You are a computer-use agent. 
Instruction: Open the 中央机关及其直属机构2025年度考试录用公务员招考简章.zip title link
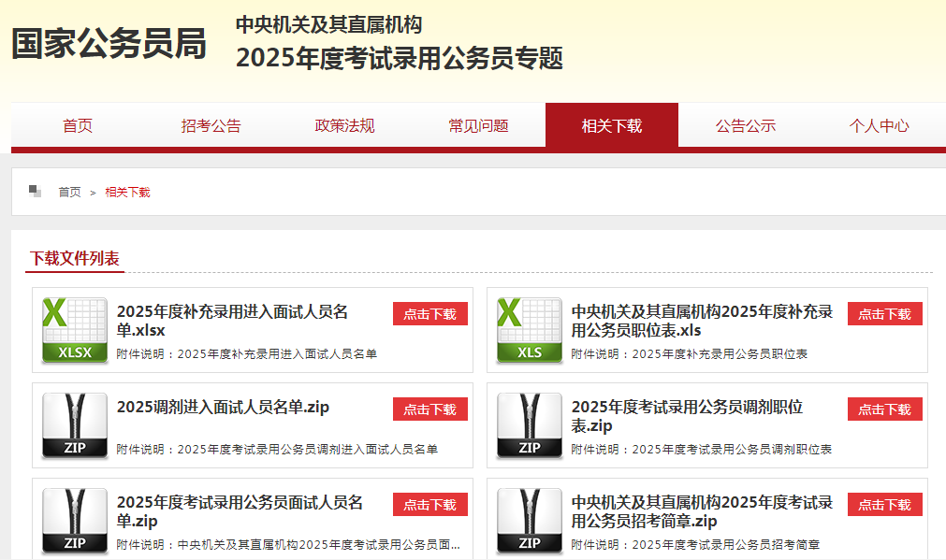(x=701, y=511)
